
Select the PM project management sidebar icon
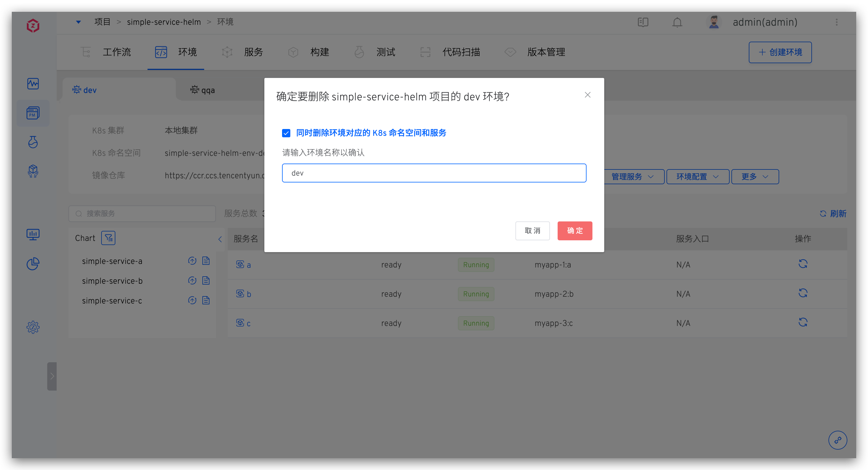click(x=33, y=113)
